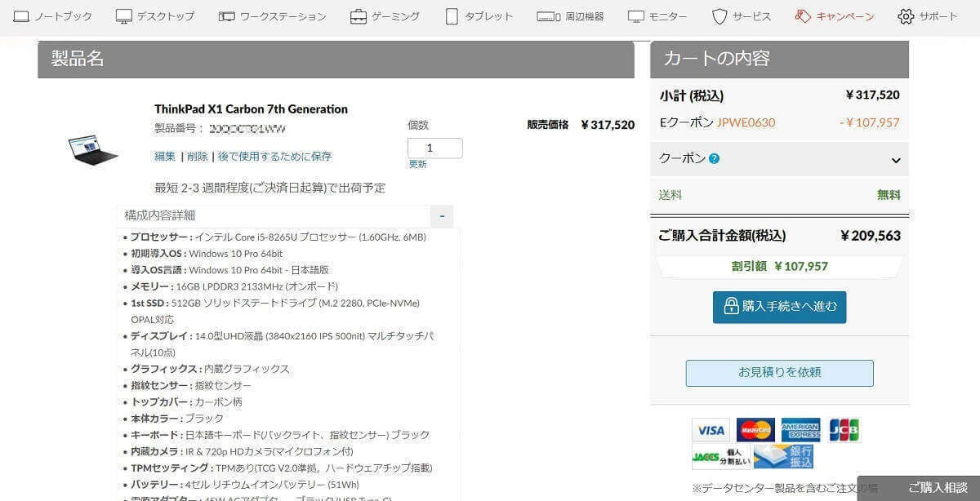Click the JACCS 個人分割払い logo

click(720, 457)
